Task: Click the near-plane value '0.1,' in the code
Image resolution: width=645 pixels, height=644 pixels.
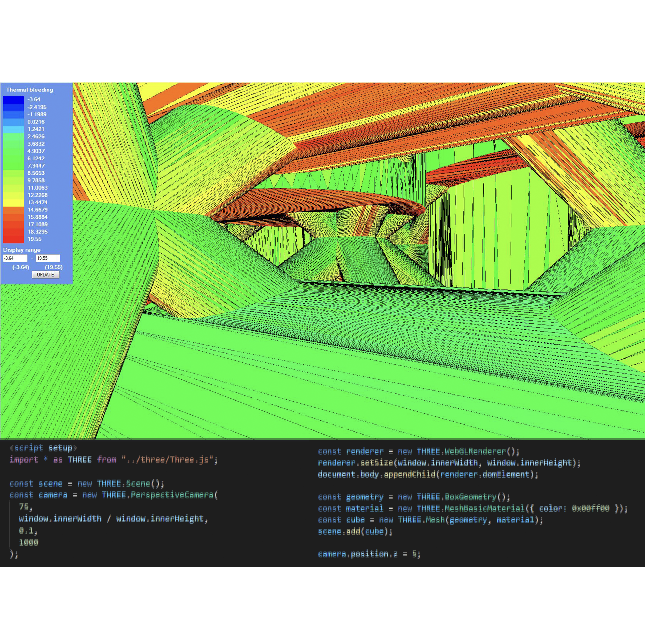Action: pos(28,530)
